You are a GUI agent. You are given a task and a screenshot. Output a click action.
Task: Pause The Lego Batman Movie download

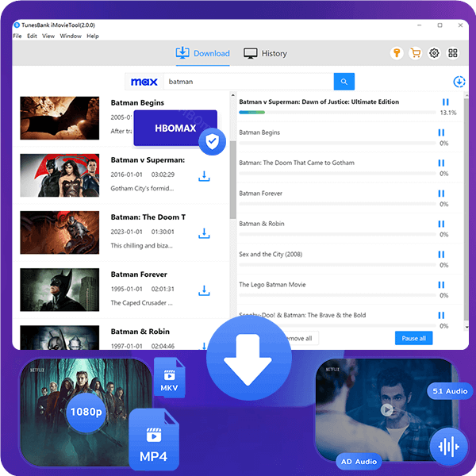[x=441, y=285]
